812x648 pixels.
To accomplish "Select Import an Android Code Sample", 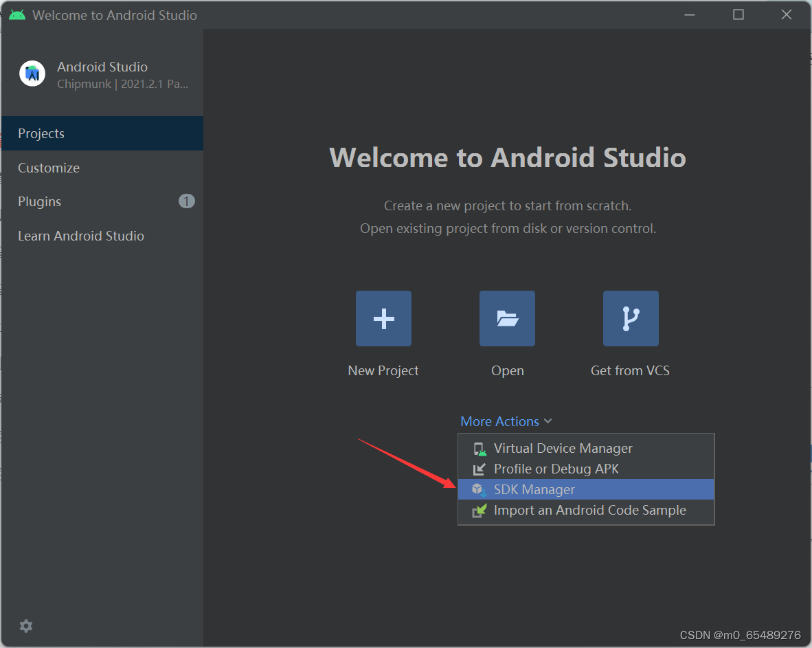I will click(x=586, y=511).
